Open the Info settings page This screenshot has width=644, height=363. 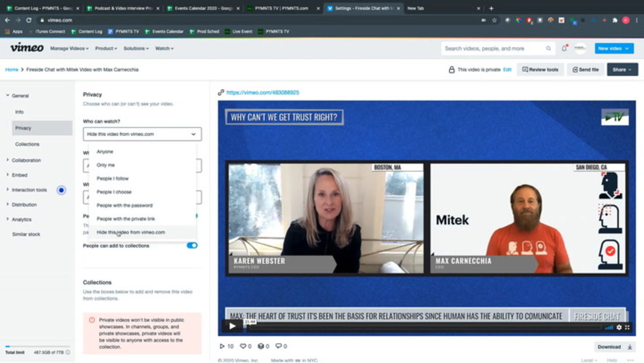(19, 112)
